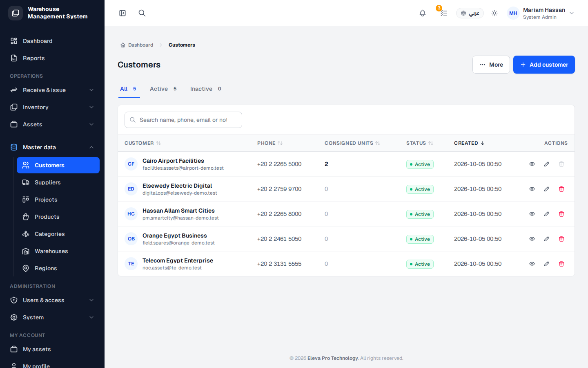Sort by Status column header

pos(420,143)
